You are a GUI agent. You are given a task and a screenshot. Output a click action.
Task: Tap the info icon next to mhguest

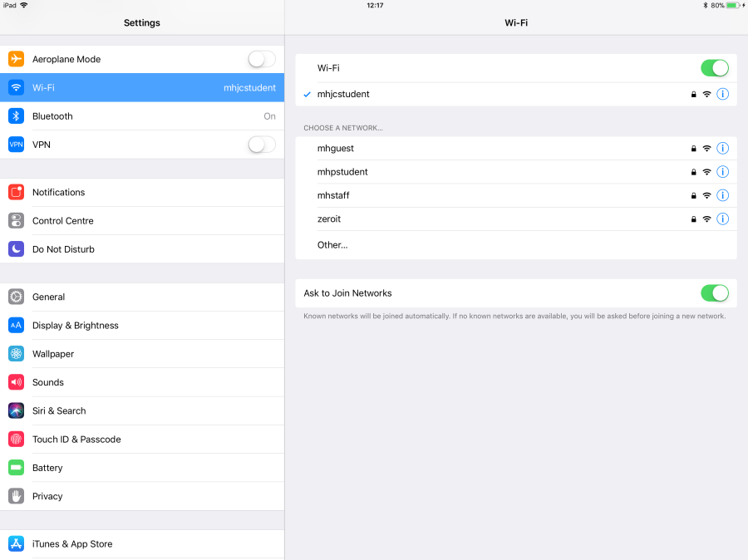pos(722,149)
